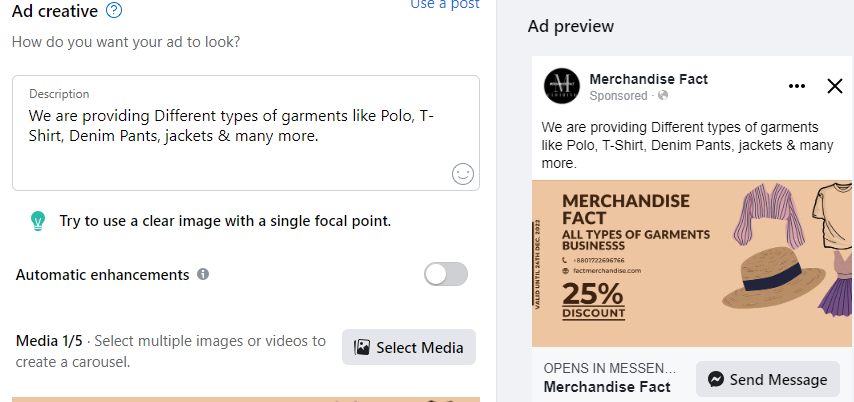Viewport: 854px width, 402px height.
Task: Dismiss the ad preview with X icon
Action: click(x=835, y=86)
